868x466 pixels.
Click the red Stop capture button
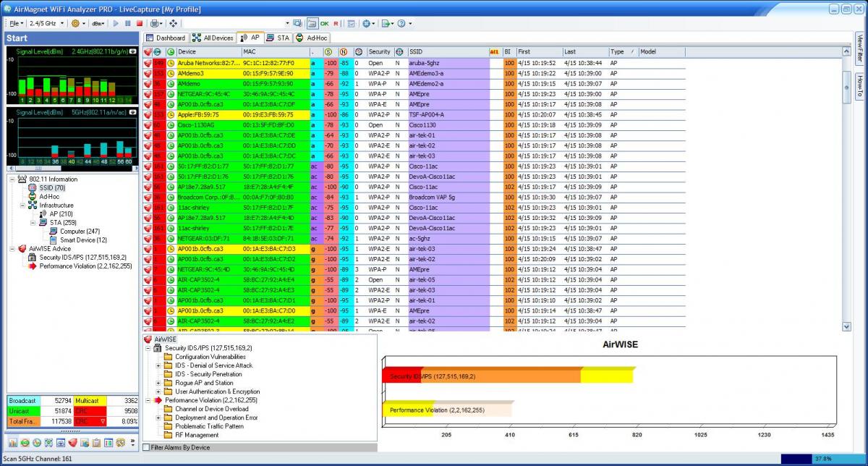click(140, 24)
